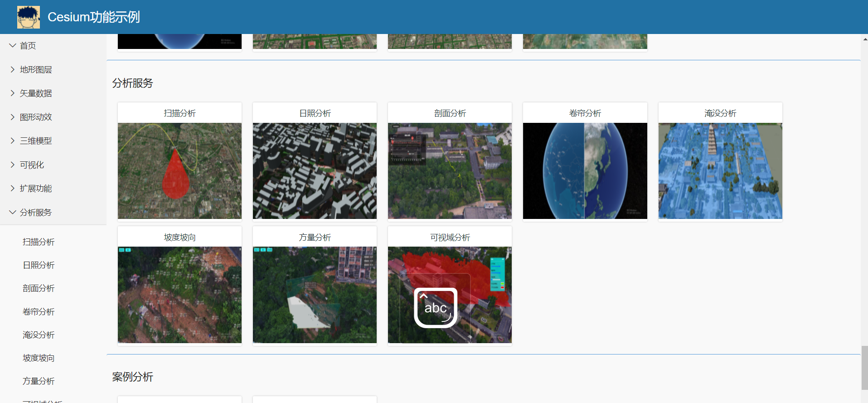Viewport: 868px width, 403px height.
Task: Click the cartoon avatar logo in header
Action: (x=28, y=17)
